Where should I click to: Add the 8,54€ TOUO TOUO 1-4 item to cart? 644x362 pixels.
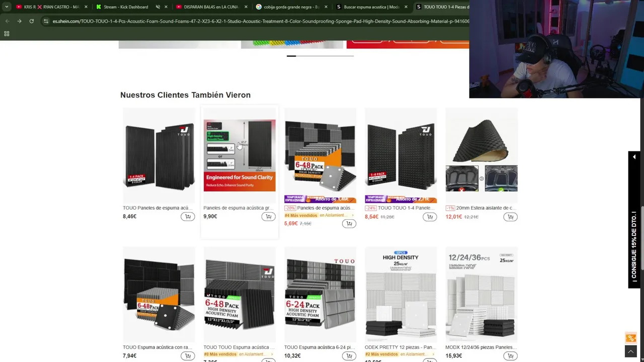pos(429,217)
